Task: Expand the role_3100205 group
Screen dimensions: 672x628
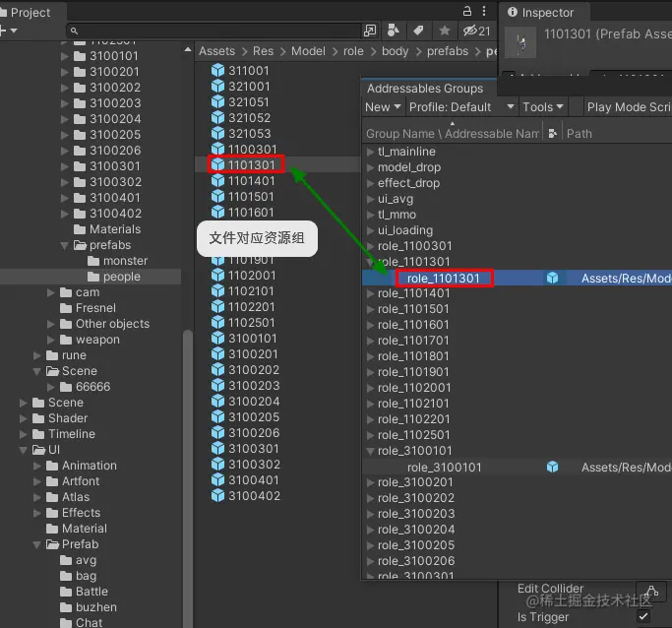Action: coord(370,545)
